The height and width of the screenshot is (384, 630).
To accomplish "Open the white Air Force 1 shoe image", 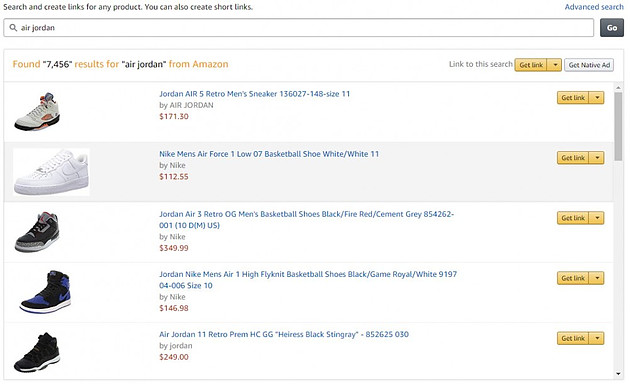I will [x=51, y=172].
